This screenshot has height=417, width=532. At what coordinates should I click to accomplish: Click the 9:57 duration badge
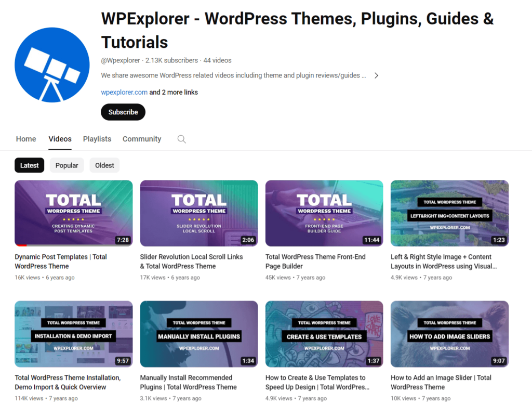[123, 361]
